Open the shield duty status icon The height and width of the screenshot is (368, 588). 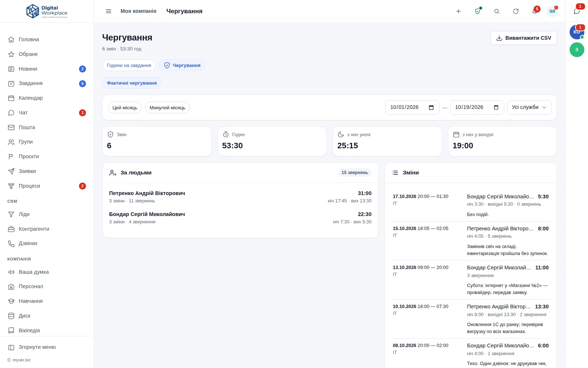tap(477, 11)
